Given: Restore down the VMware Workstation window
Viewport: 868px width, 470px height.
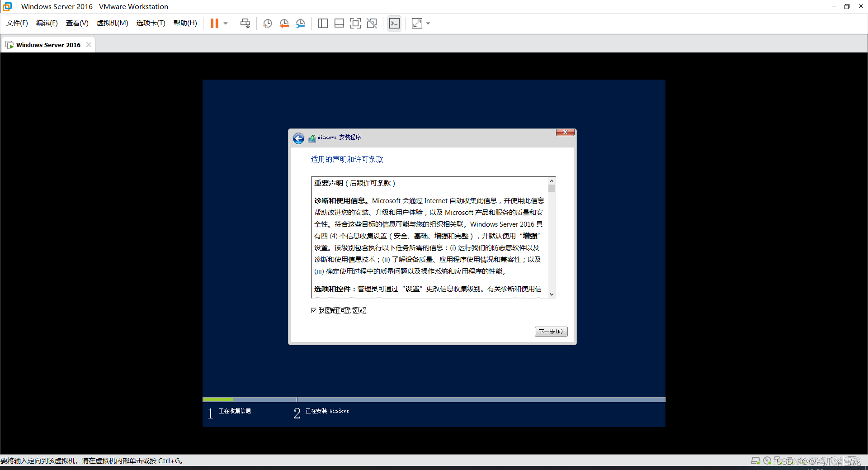Looking at the screenshot, I should click(x=847, y=6).
